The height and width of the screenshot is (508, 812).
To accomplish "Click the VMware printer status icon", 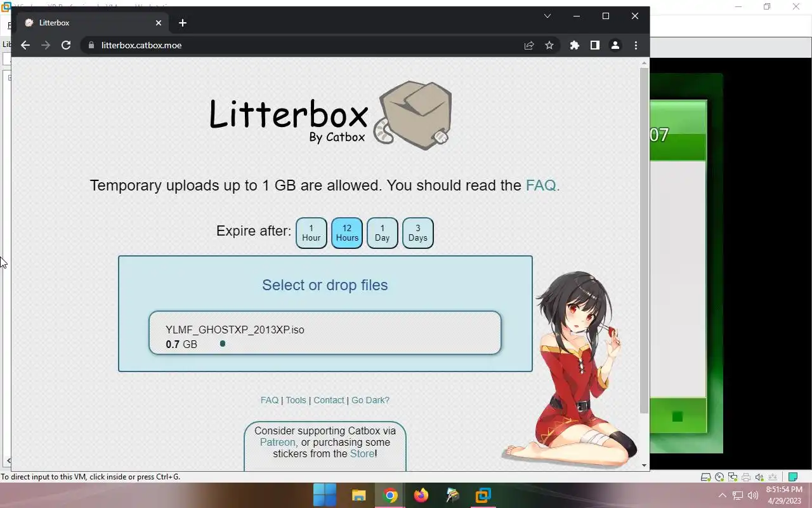I will (746, 477).
